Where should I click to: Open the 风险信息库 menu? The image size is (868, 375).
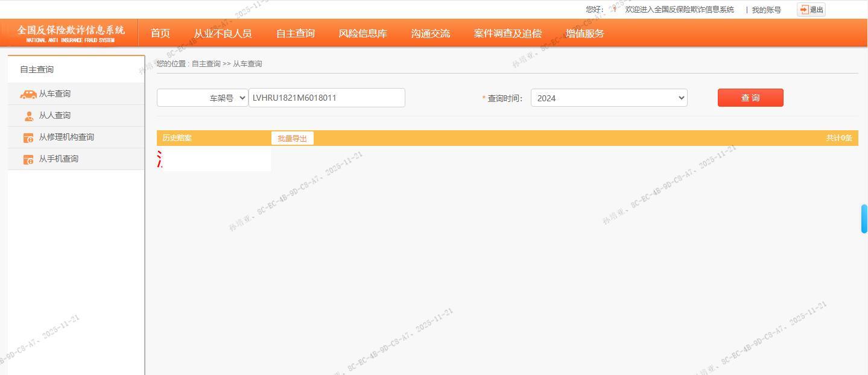tap(363, 33)
